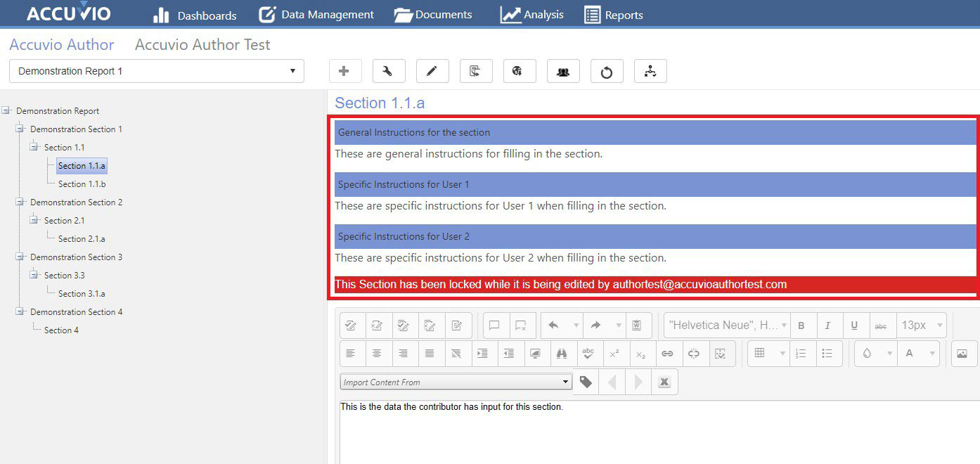Click the accept tracked change icon

click(351, 326)
